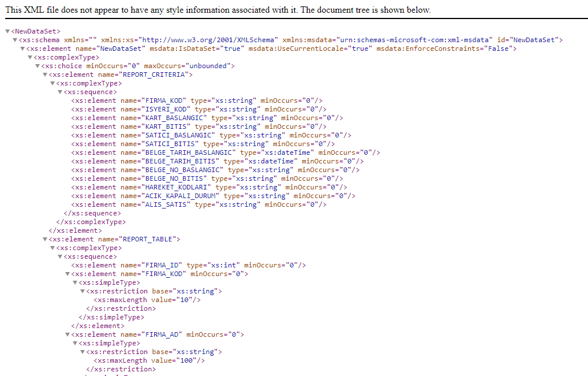
Task: Collapse the xs:schema node
Action: [x=15, y=40]
